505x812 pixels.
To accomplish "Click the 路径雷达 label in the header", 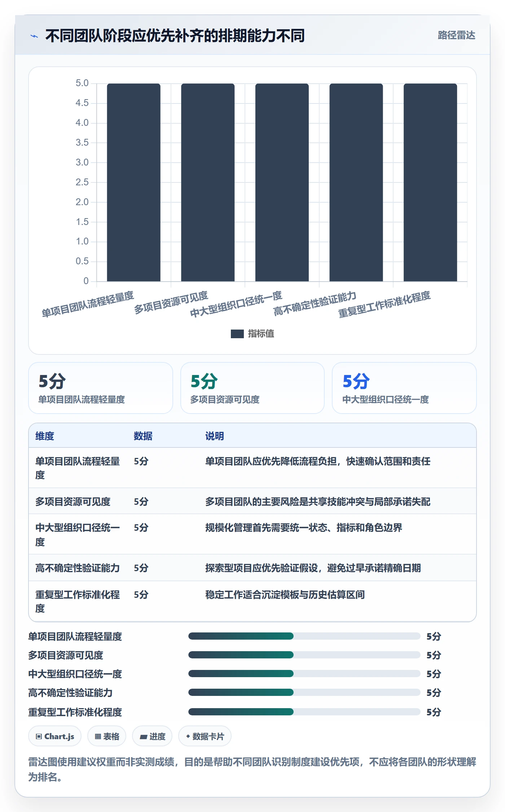I will click(456, 35).
